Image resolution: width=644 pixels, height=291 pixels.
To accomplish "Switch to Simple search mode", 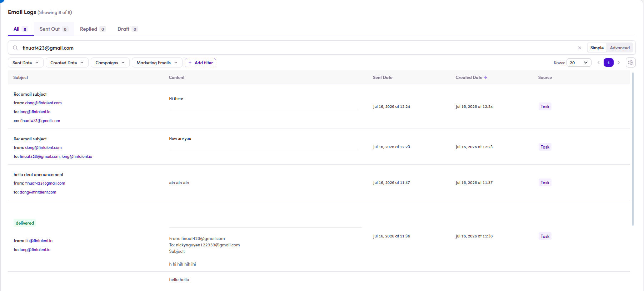I will pyautogui.click(x=597, y=48).
